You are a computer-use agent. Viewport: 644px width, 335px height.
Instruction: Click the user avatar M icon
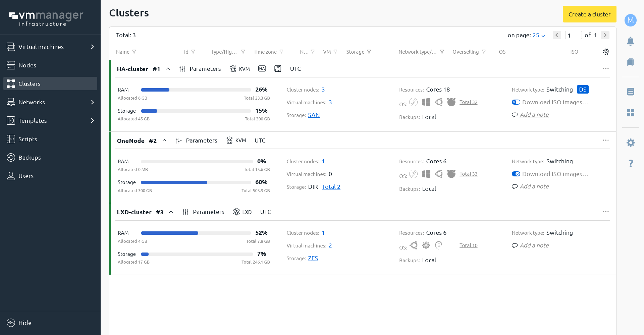pyautogui.click(x=630, y=20)
